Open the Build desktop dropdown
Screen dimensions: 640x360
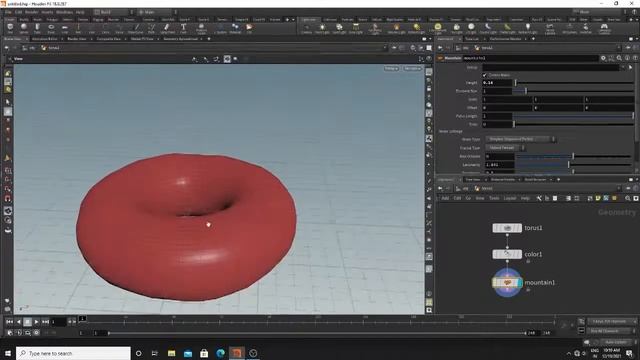pyautogui.click(x=113, y=12)
